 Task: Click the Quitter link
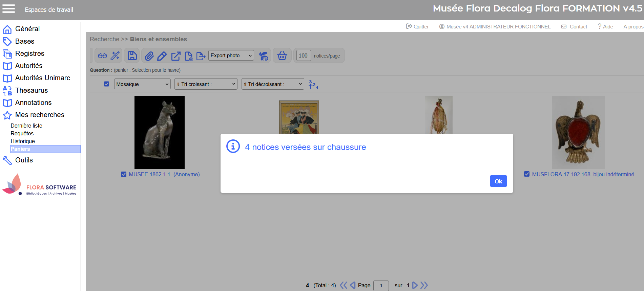point(417,27)
